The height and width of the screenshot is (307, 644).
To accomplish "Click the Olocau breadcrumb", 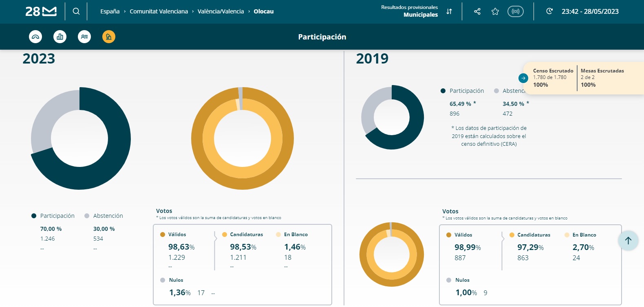I will point(264,11).
